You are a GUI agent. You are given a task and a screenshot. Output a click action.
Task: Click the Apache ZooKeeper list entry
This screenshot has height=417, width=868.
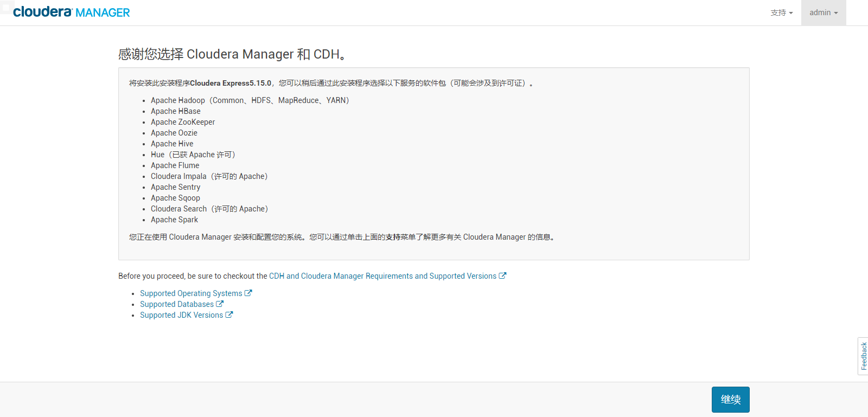[183, 122]
